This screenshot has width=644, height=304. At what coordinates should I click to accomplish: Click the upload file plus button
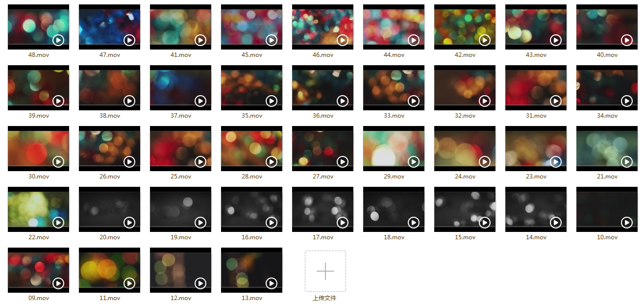[x=325, y=271]
